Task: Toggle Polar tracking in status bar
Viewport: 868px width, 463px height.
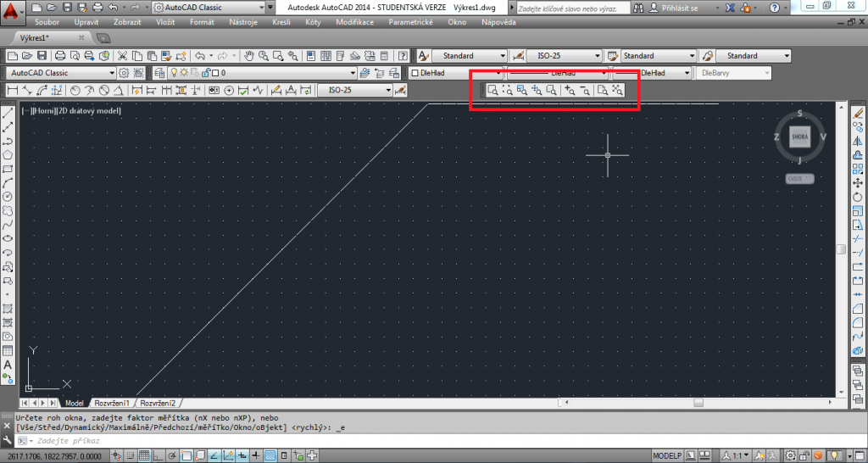Action: click(172, 456)
